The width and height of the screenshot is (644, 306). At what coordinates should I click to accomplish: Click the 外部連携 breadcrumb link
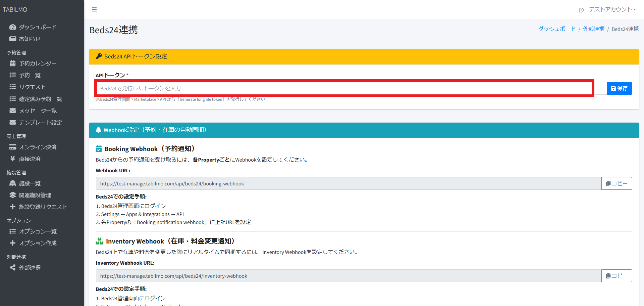593,29
